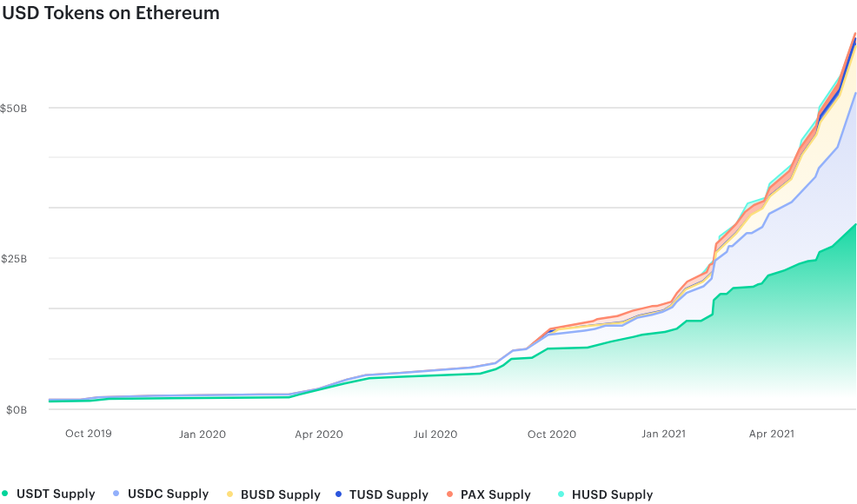Hide the PAX Supply series via its label
This screenshot has width=857, height=504.
(495, 494)
